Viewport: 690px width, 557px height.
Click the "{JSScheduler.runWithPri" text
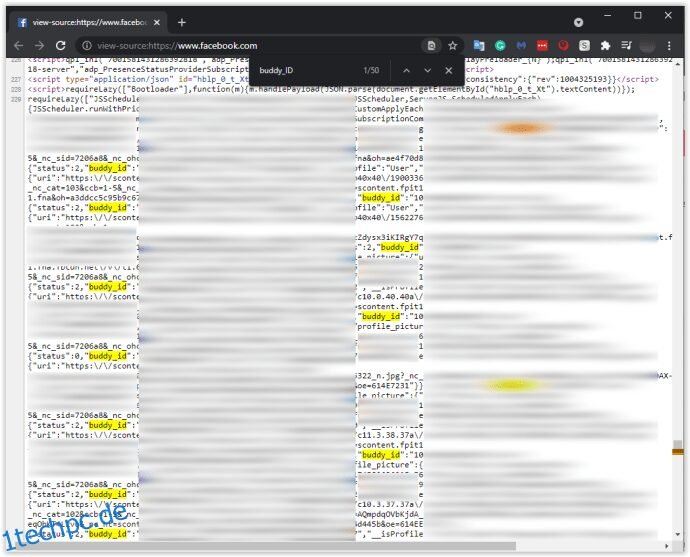(x=83, y=109)
